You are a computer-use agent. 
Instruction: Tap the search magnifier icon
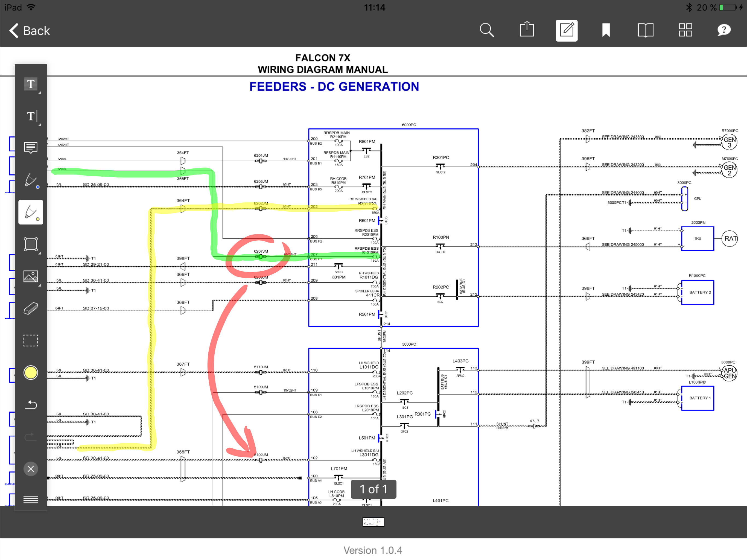point(487,30)
